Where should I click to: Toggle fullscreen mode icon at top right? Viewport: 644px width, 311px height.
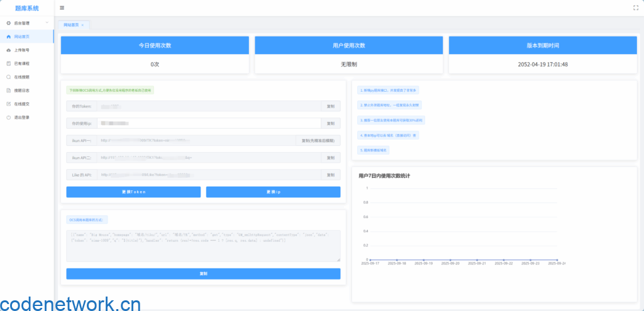[x=635, y=8]
